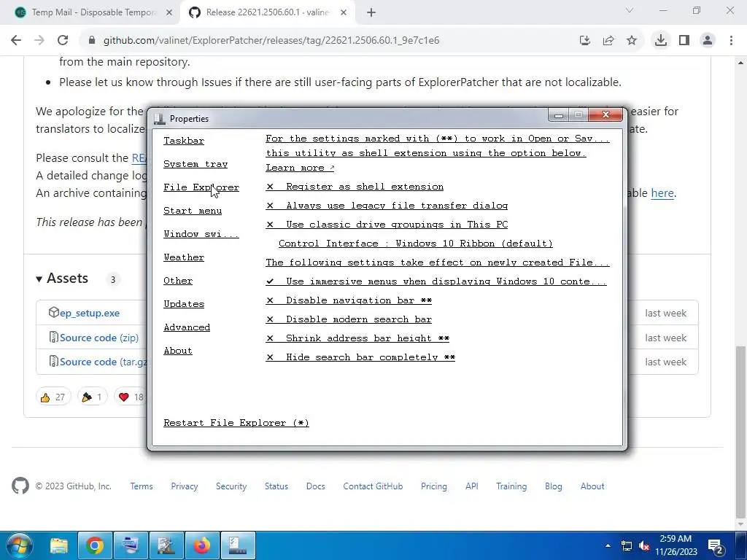Open the About section in Properties
This screenshot has width=747, height=560.
(178, 351)
